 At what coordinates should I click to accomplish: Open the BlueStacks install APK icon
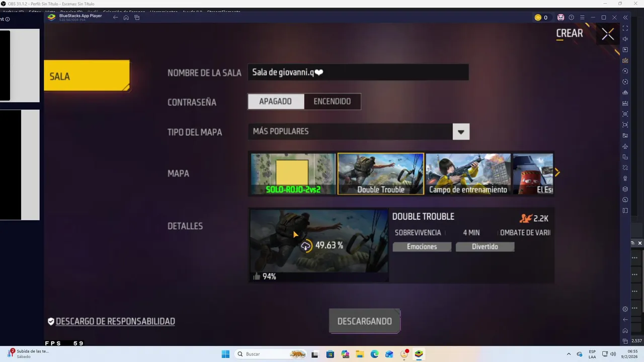click(x=625, y=103)
